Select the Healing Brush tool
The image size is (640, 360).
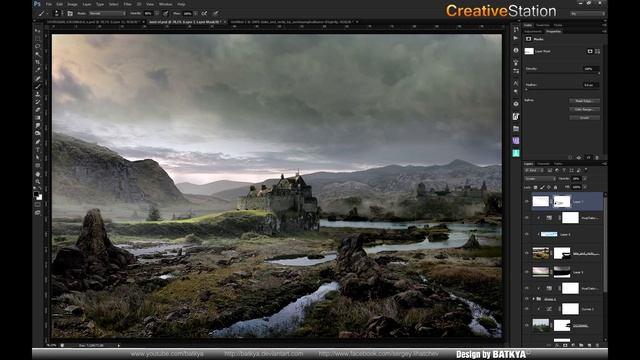pos(38,78)
